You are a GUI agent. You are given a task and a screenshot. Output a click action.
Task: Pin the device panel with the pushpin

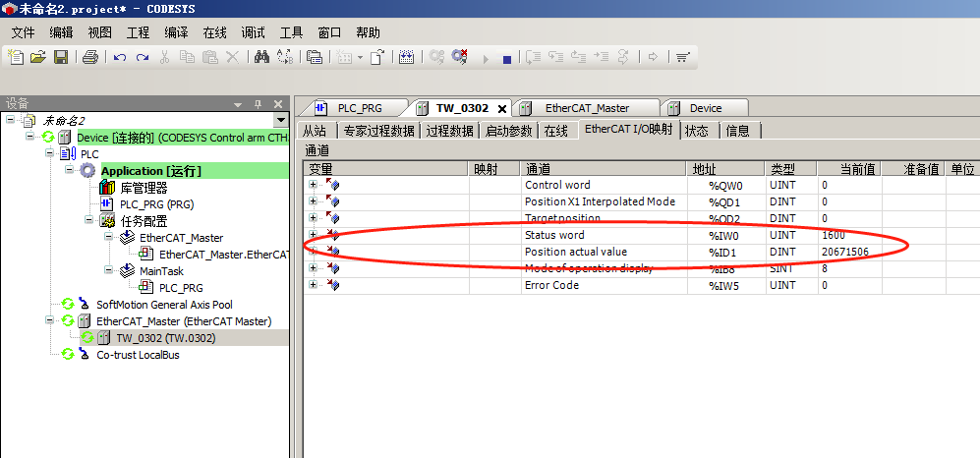(258, 104)
